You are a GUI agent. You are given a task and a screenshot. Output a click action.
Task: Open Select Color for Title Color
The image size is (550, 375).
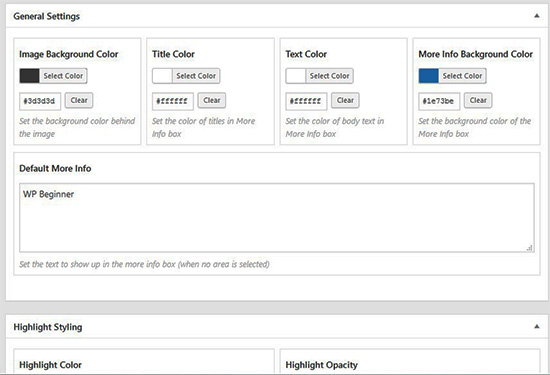point(196,76)
